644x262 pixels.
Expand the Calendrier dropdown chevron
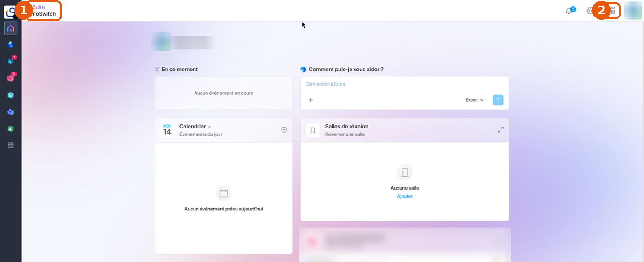coord(210,127)
